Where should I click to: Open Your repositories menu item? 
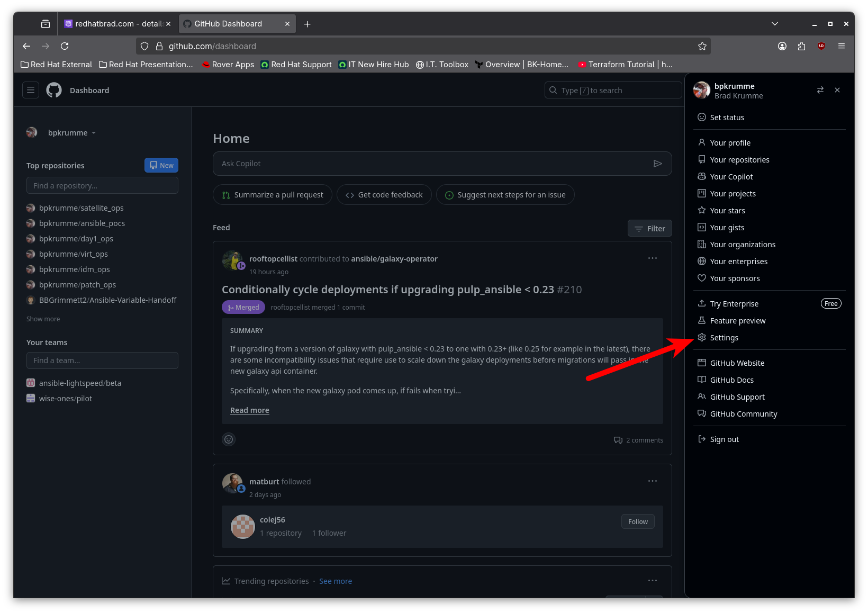[770, 159]
